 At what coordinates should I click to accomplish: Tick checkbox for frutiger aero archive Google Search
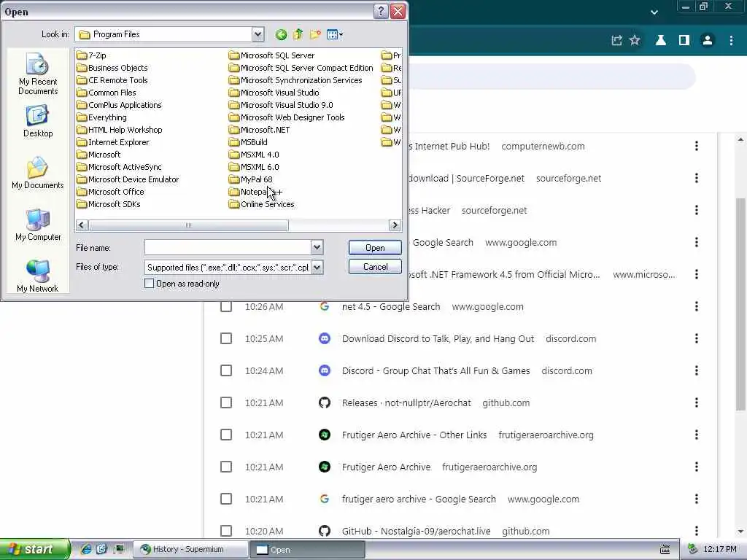click(226, 499)
